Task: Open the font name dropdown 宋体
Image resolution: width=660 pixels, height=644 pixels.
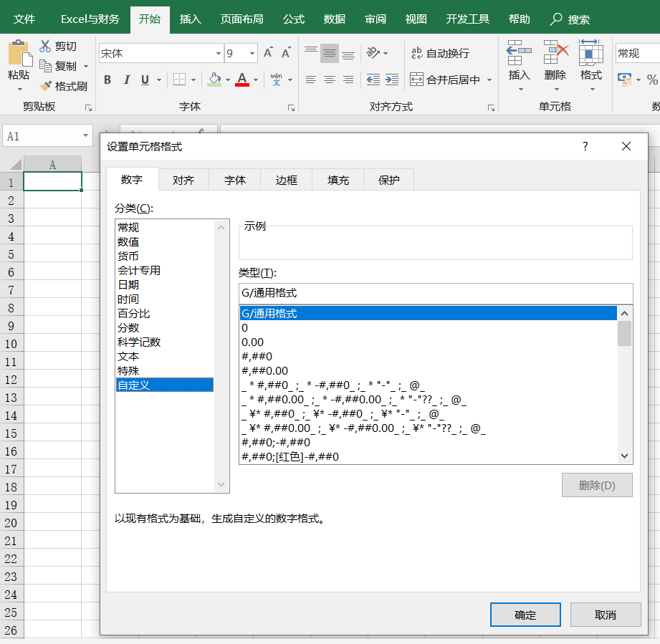Action: click(219, 54)
